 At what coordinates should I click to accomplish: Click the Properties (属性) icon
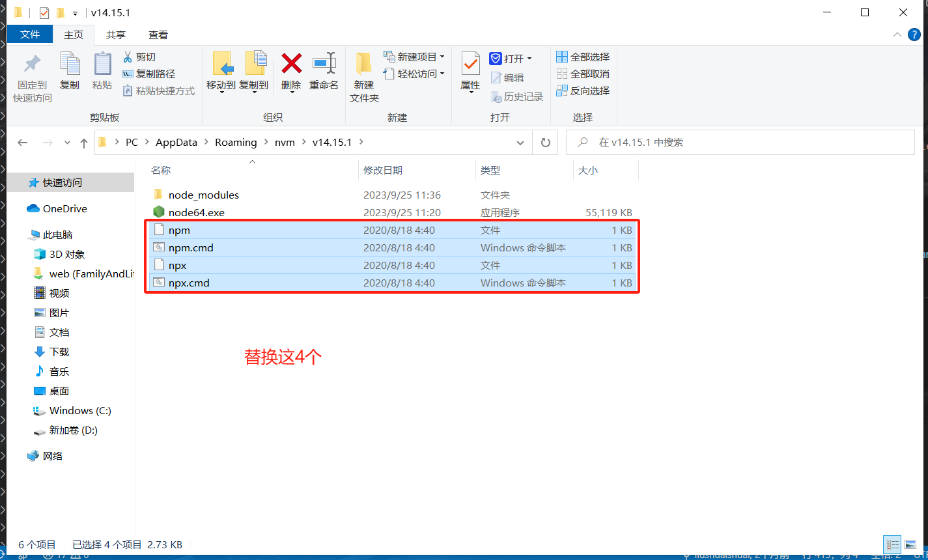470,64
